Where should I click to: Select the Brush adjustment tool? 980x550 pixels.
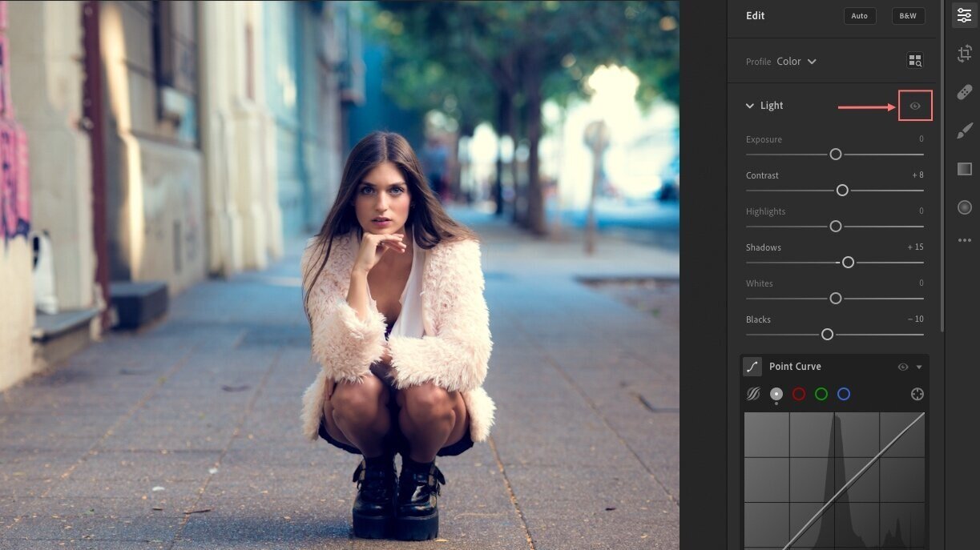tap(964, 130)
